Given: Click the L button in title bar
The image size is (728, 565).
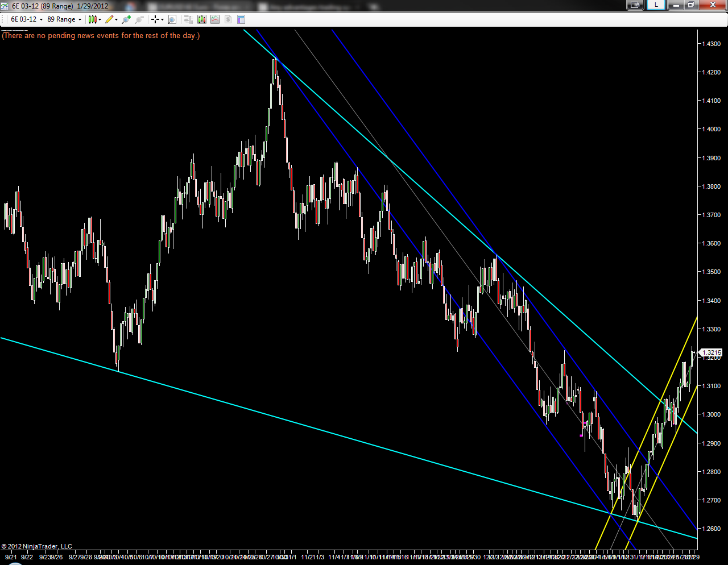Looking at the screenshot, I should click(656, 5).
